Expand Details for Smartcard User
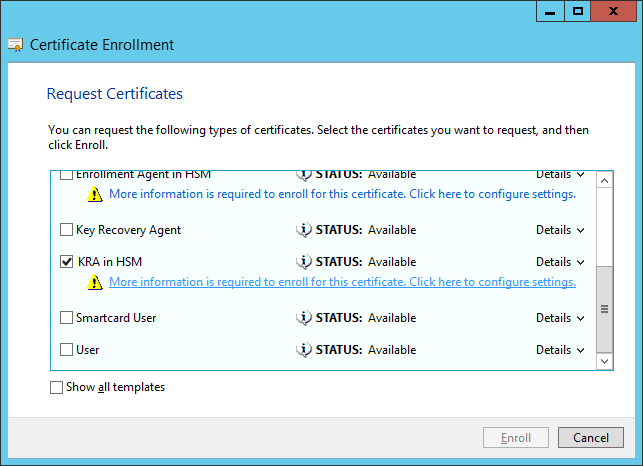The width and height of the screenshot is (643, 466). click(x=560, y=318)
